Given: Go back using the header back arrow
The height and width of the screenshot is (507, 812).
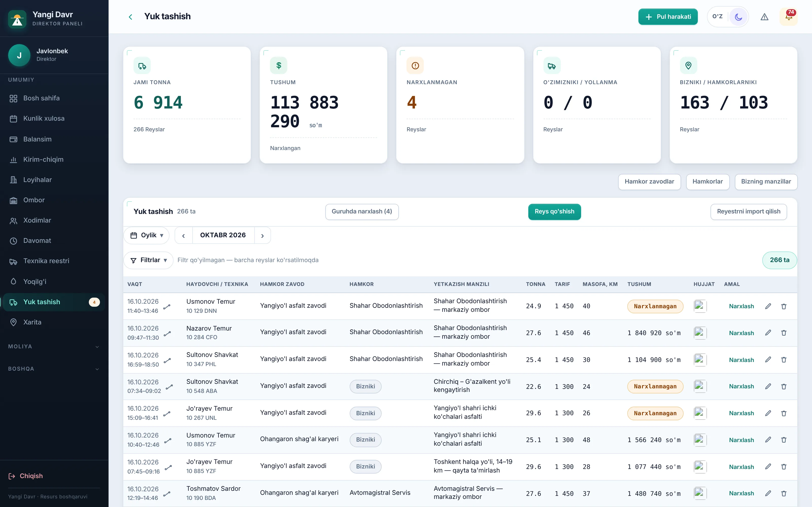Looking at the screenshot, I should click(130, 17).
